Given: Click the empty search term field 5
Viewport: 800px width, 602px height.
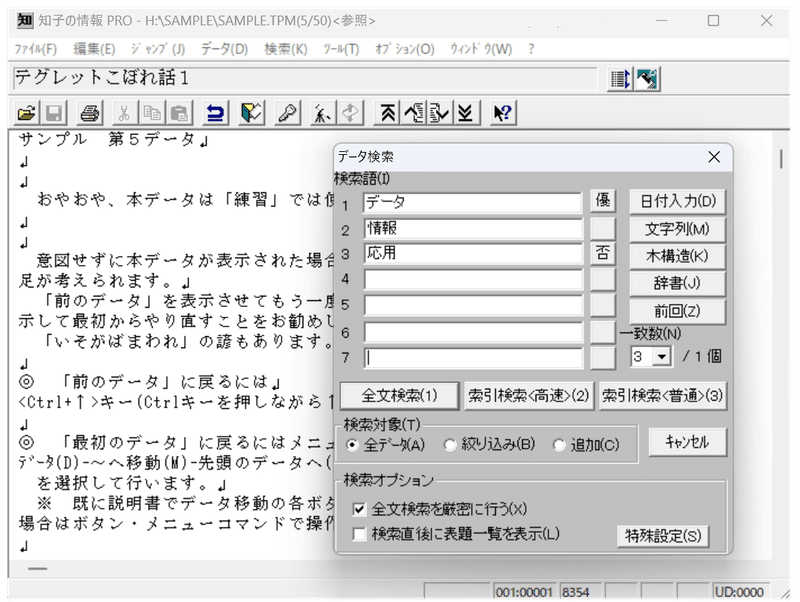Looking at the screenshot, I should click(x=472, y=306).
